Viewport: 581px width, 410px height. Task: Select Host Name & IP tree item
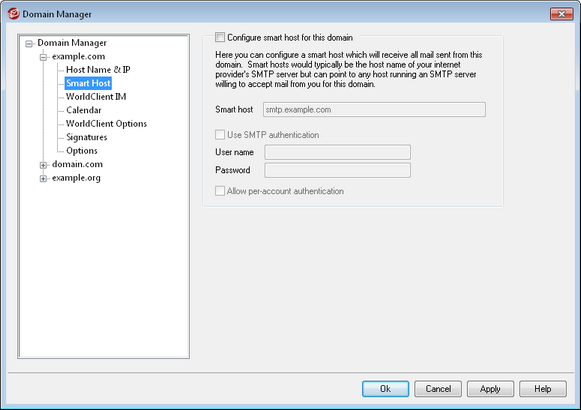[98, 70]
